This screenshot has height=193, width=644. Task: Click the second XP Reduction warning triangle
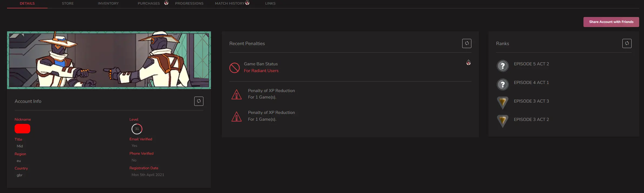pyautogui.click(x=236, y=116)
